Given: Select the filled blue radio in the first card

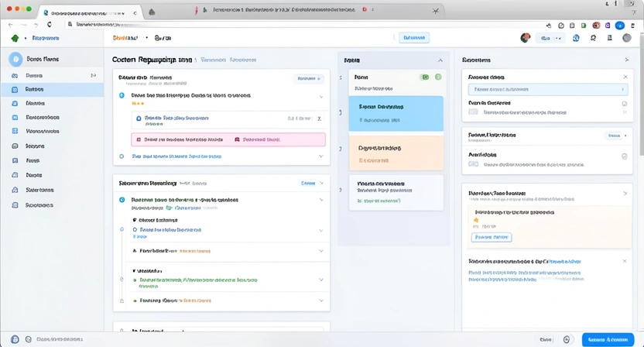Looking at the screenshot, I should tap(122, 95).
